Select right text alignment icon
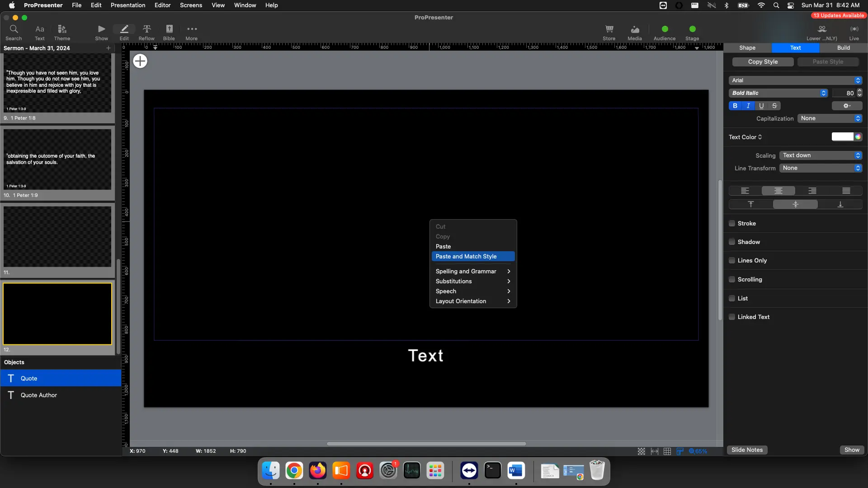 812,191
